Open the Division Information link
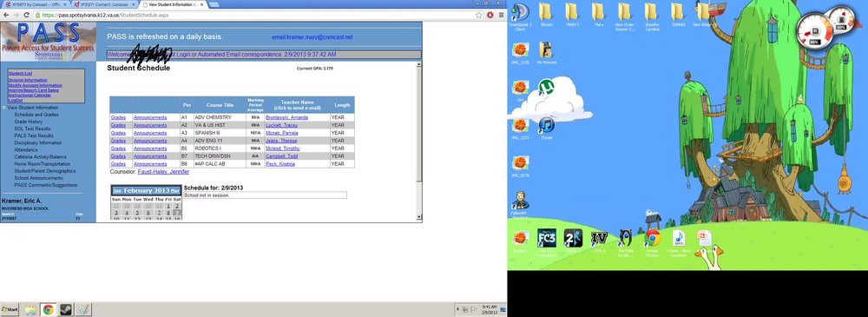This screenshot has height=317, width=868. [28, 80]
